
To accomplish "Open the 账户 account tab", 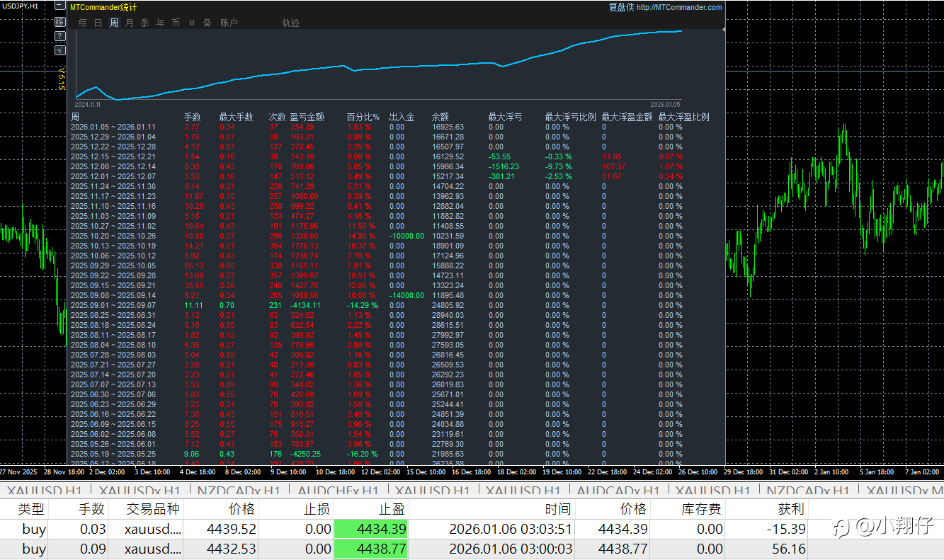I will coord(229,23).
